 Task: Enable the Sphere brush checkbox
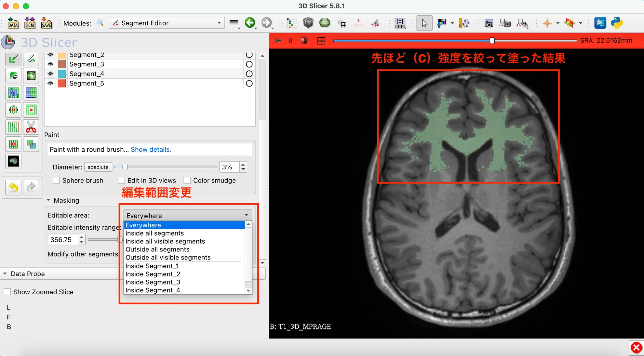pos(56,180)
